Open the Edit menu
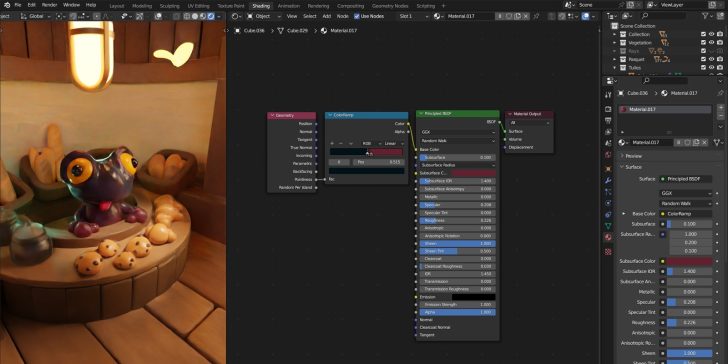This screenshot has height=364, width=728. (32, 5)
